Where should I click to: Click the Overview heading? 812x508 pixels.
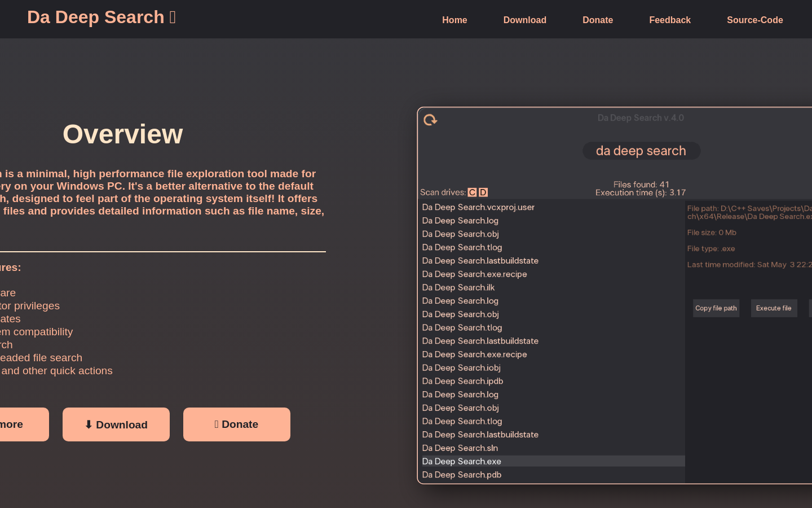[123, 134]
